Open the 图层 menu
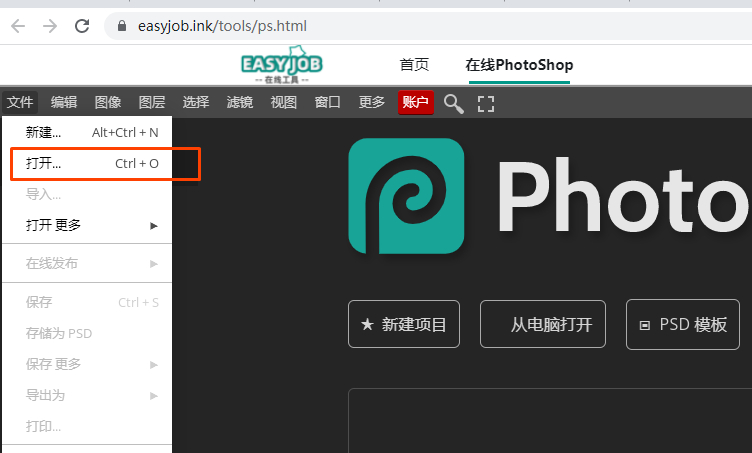 152,102
